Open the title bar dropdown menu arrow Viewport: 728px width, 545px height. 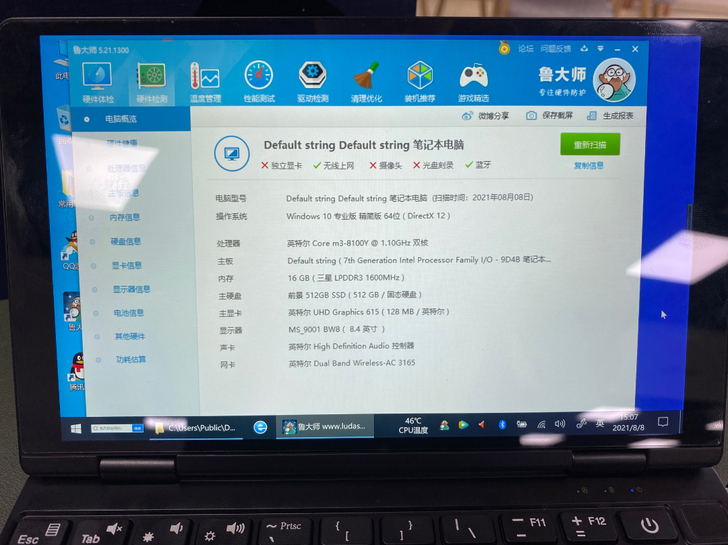[600, 48]
